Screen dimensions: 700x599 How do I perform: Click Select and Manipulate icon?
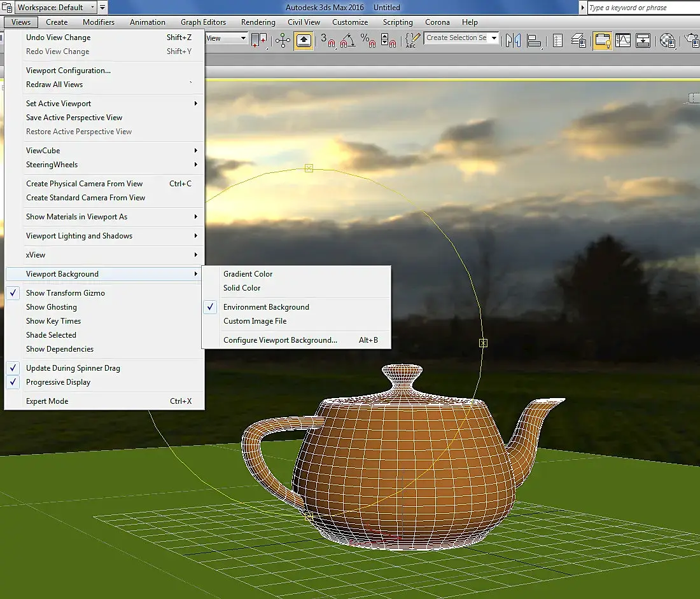[283, 40]
